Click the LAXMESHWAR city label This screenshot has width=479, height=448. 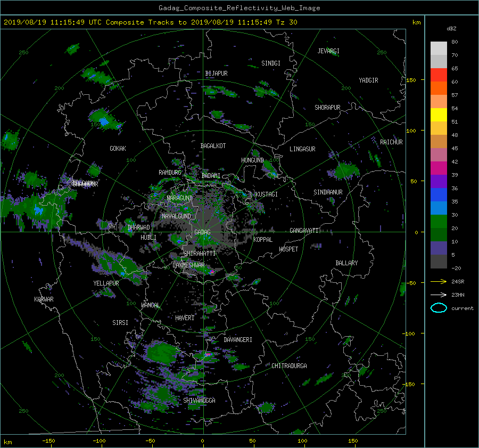188,265
